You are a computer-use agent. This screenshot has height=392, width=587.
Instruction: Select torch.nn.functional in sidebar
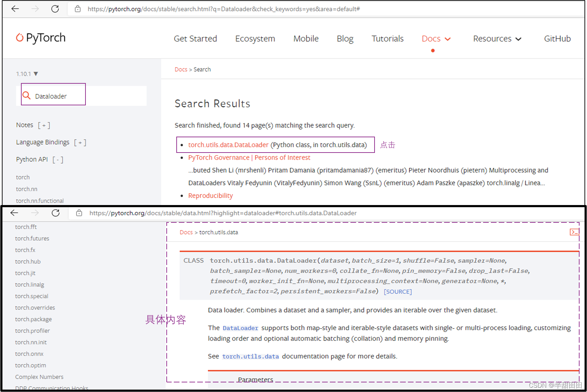(x=40, y=201)
